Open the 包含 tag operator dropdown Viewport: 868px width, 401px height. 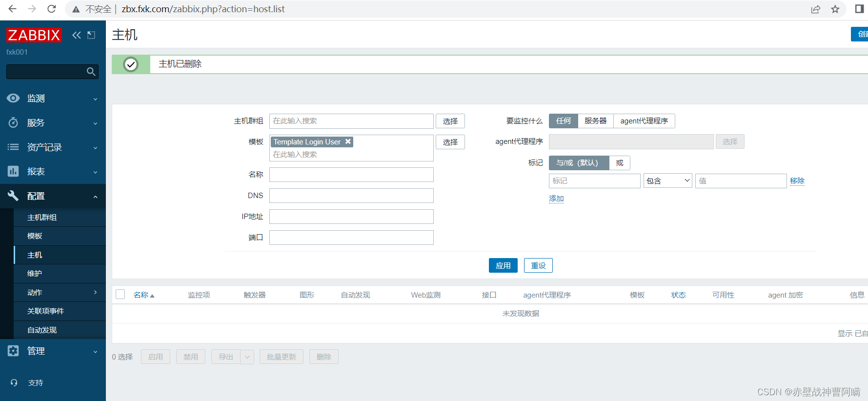(667, 181)
